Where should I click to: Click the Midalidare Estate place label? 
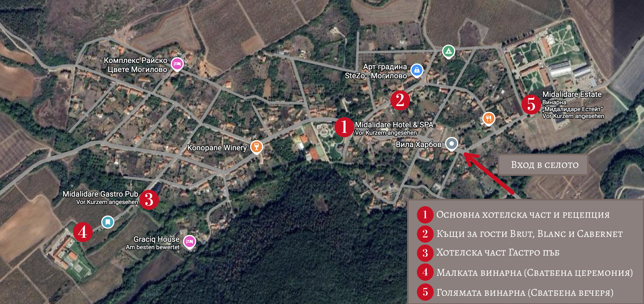point(572,94)
